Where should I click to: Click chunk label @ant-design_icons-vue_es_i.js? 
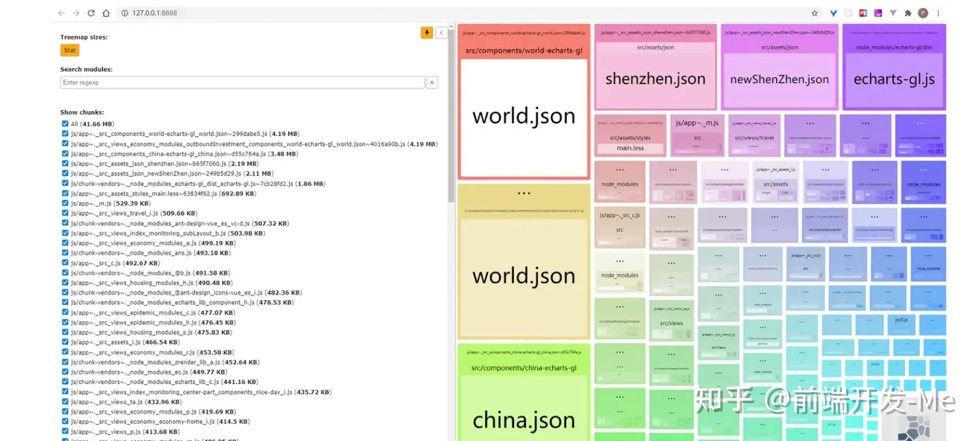click(186, 293)
